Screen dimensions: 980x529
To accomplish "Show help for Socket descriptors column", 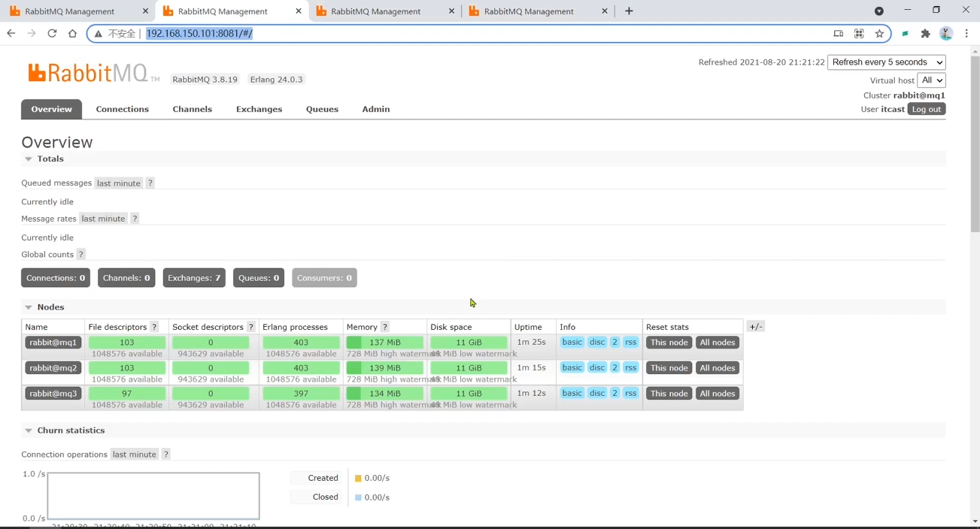I will [251, 327].
